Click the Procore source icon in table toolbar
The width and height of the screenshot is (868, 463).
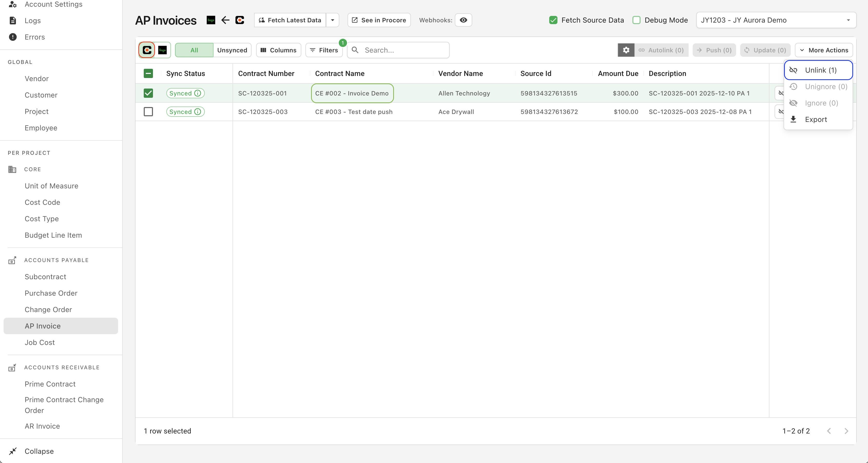click(147, 50)
